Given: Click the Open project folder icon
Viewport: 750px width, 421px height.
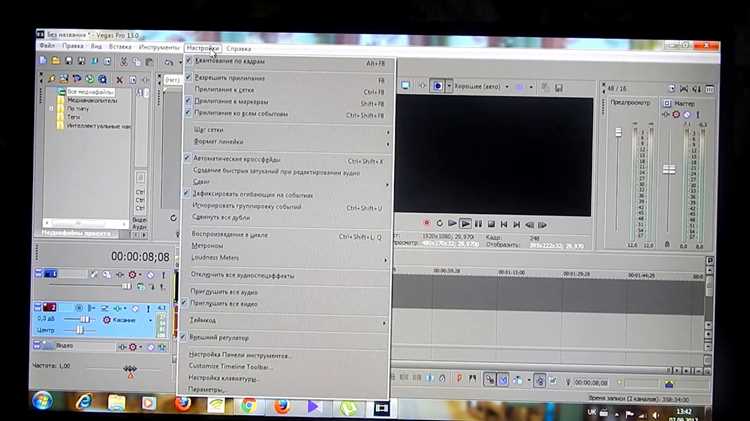Looking at the screenshot, I should [x=54, y=61].
